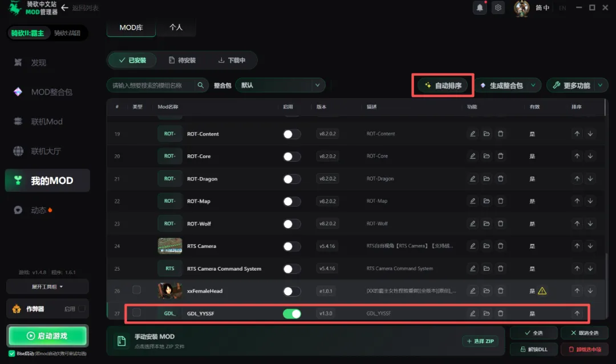The height and width of the screenshot is (364, 616).
Task: Open the 整合包 默认 dropdown
Action: pos(280,85)
